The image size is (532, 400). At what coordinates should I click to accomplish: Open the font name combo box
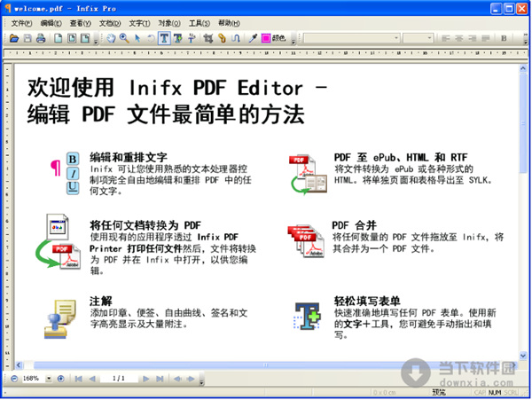(351, 38)
